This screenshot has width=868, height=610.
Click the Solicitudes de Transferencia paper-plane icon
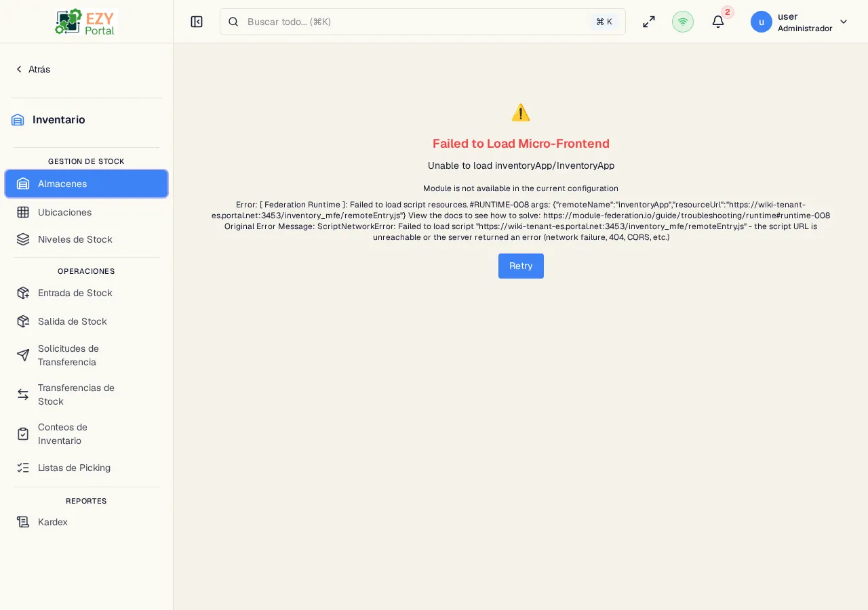[23, 355]
